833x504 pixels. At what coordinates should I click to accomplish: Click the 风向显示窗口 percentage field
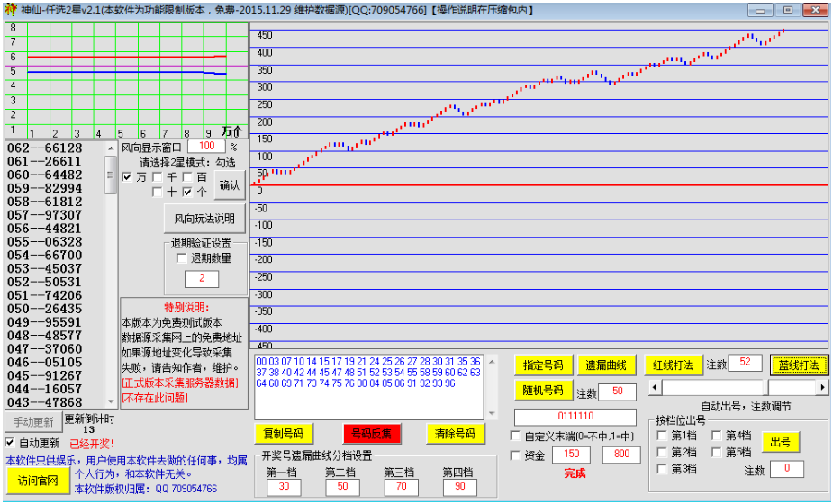tap(206, 147)
